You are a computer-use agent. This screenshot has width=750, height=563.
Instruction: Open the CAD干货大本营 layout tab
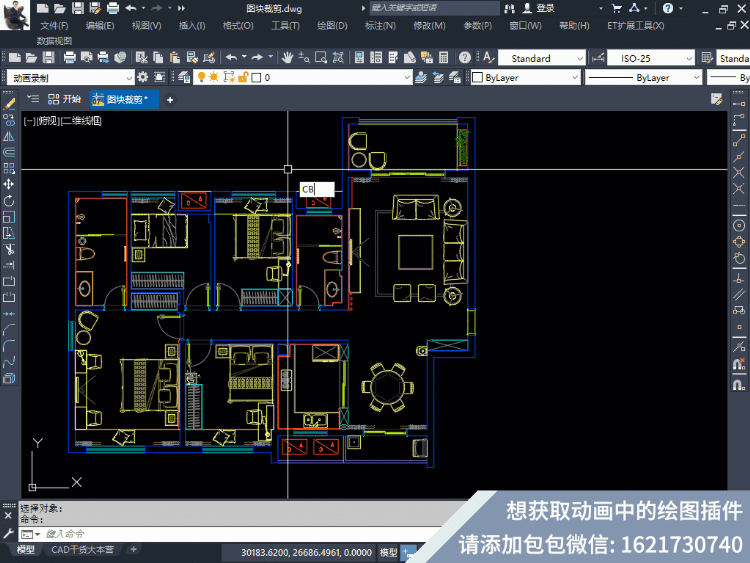[82, 550]
